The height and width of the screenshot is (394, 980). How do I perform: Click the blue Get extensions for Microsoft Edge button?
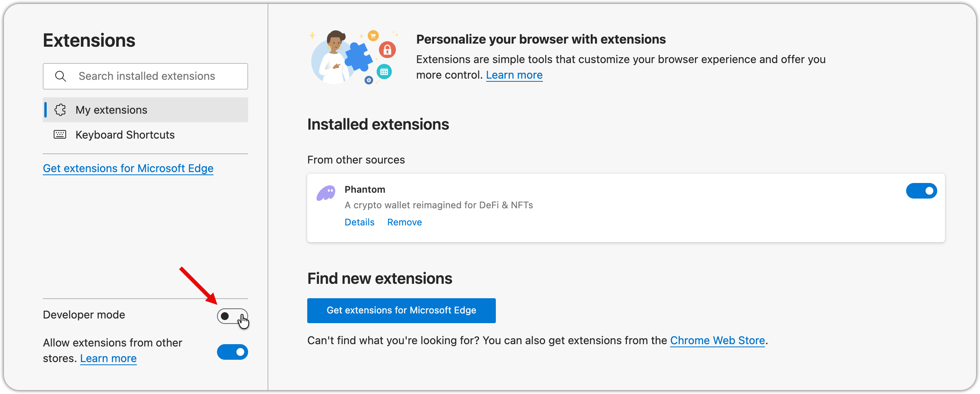tap(401, 310)
